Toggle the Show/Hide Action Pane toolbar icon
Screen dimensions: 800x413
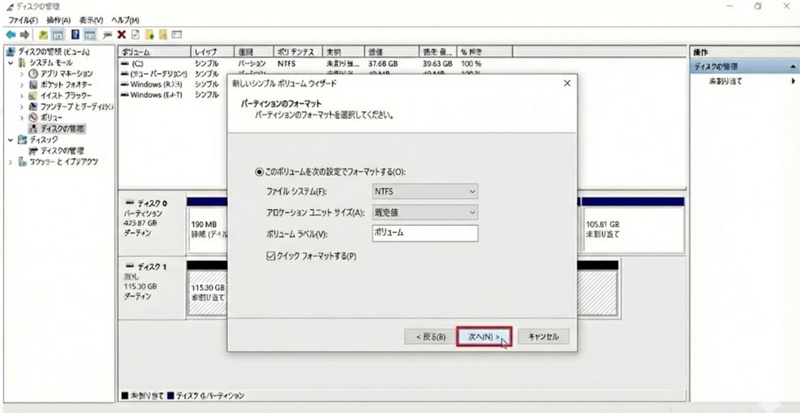tap(90, 35)
